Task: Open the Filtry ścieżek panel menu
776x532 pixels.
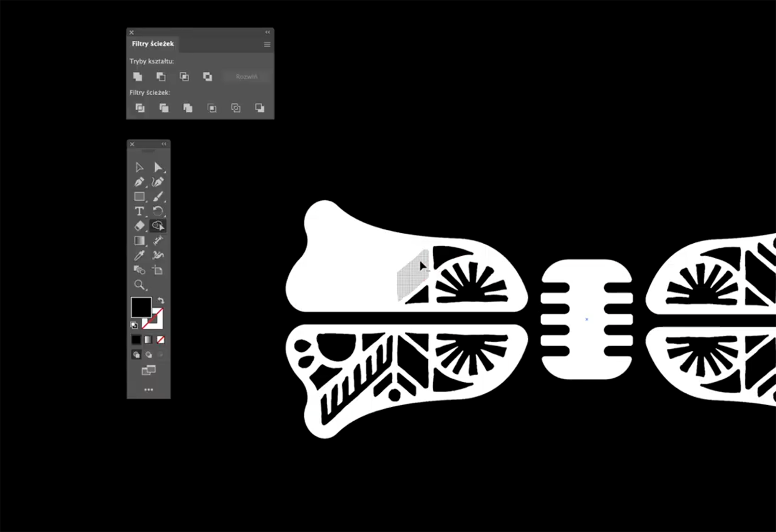Action: [x=267, y=45]
